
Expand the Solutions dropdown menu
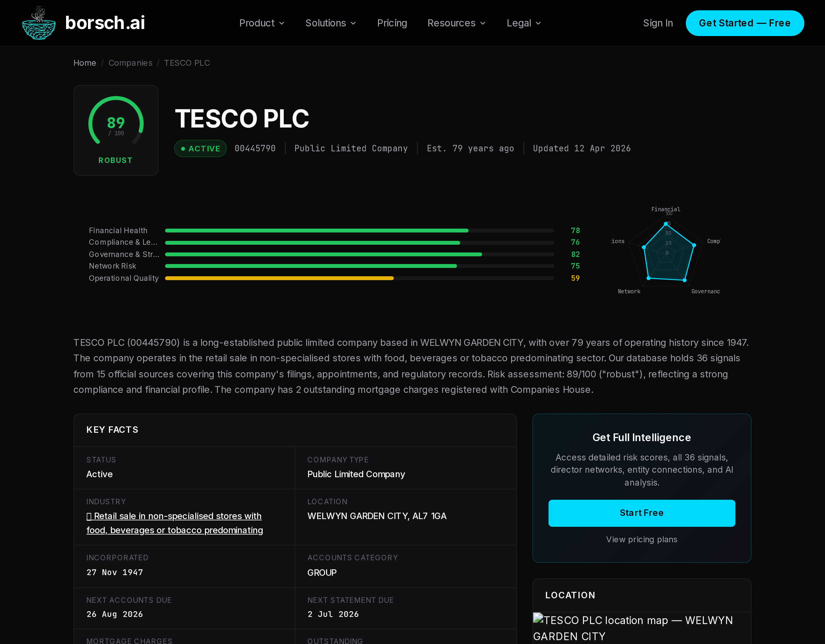pos(331,24)
